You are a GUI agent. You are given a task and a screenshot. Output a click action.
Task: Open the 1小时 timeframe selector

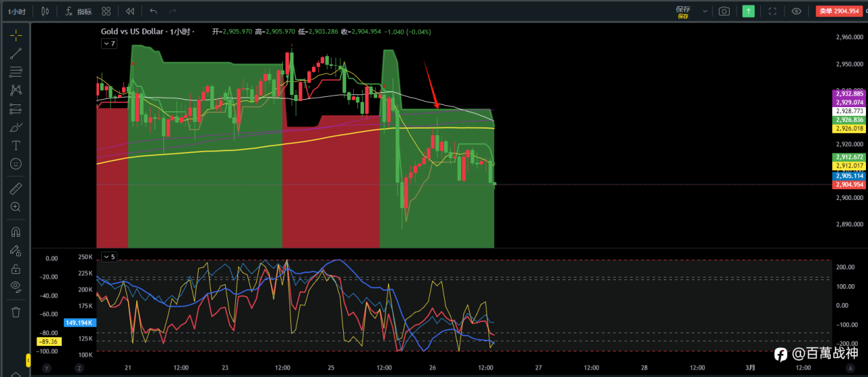(18, 12)
